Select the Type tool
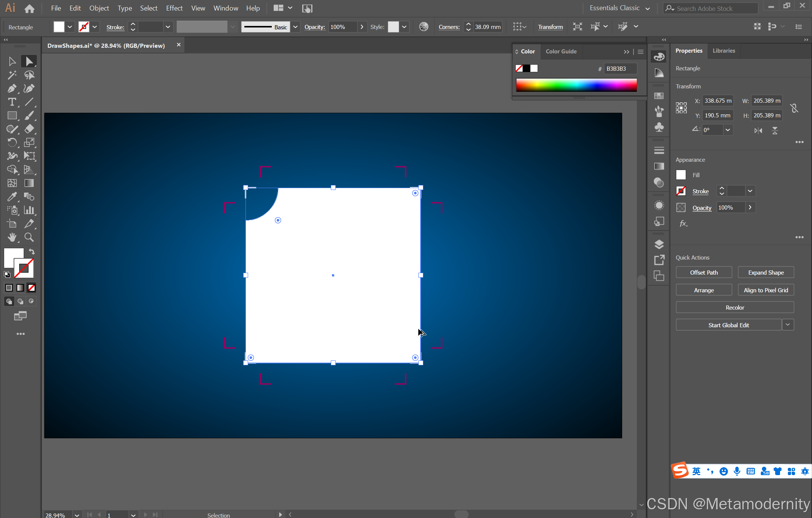812x518 pixels. pos(12,102)
